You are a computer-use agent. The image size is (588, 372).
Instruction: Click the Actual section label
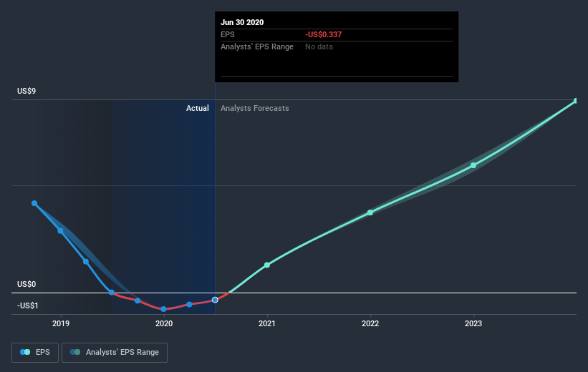point(197,108)
